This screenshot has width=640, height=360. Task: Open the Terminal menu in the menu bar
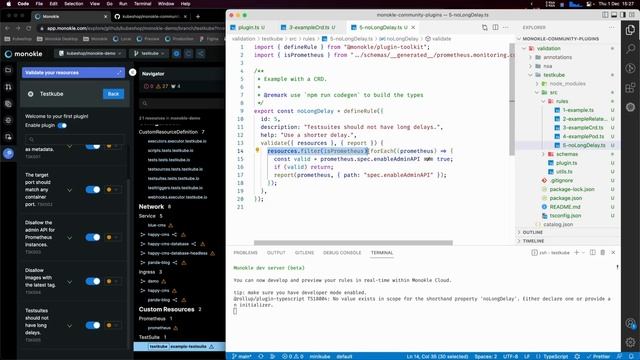[x=142, y=4]
